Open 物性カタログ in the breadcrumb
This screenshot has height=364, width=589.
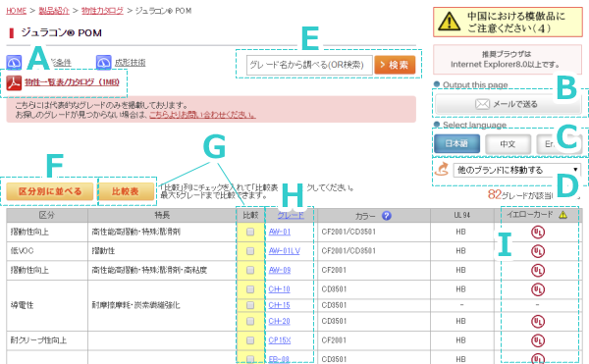[x=102, y=11]
